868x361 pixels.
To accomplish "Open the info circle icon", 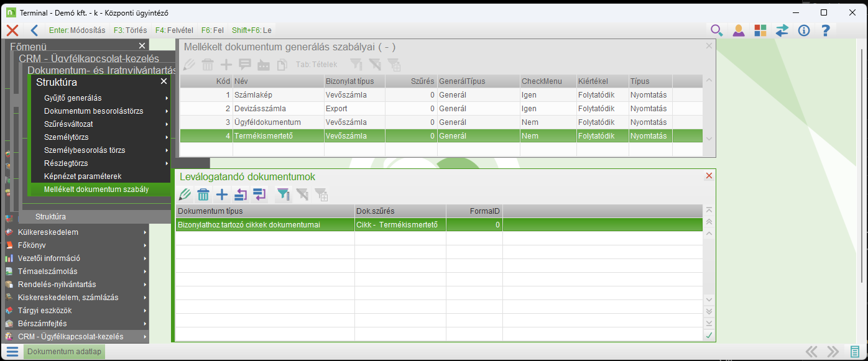I will [x=804, y=30].
